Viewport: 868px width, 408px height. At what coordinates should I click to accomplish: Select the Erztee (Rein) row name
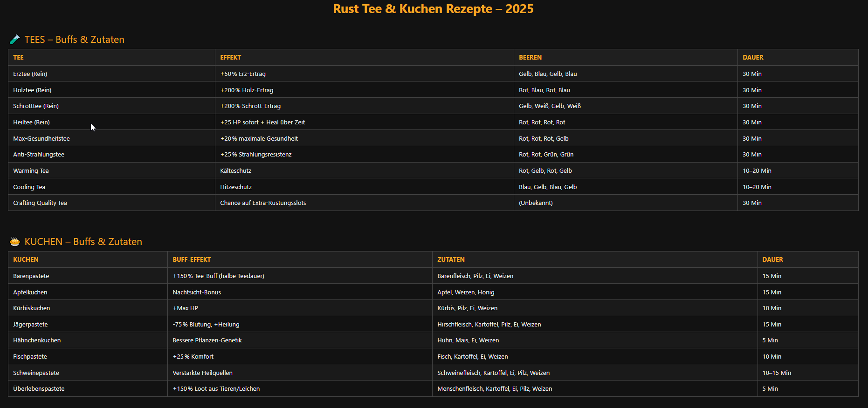(30, 74)
